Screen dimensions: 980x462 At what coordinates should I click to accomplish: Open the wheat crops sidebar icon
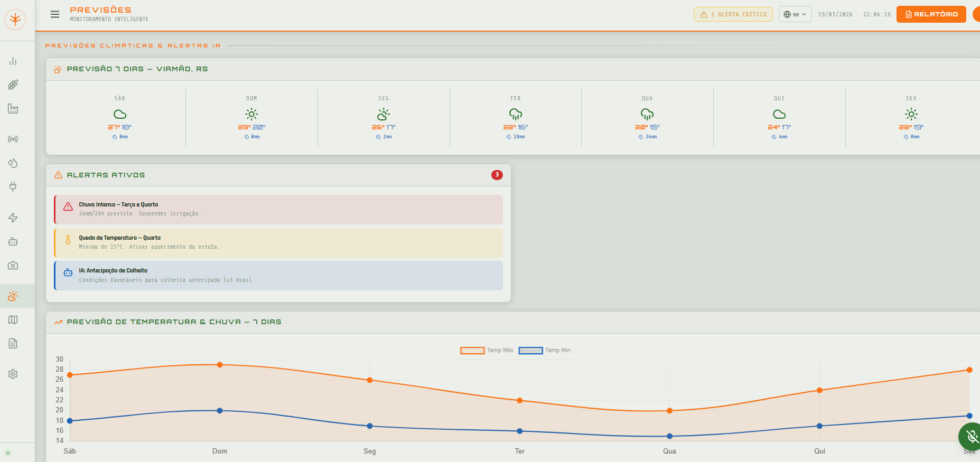pyautogui.click(x=13, y=84)
